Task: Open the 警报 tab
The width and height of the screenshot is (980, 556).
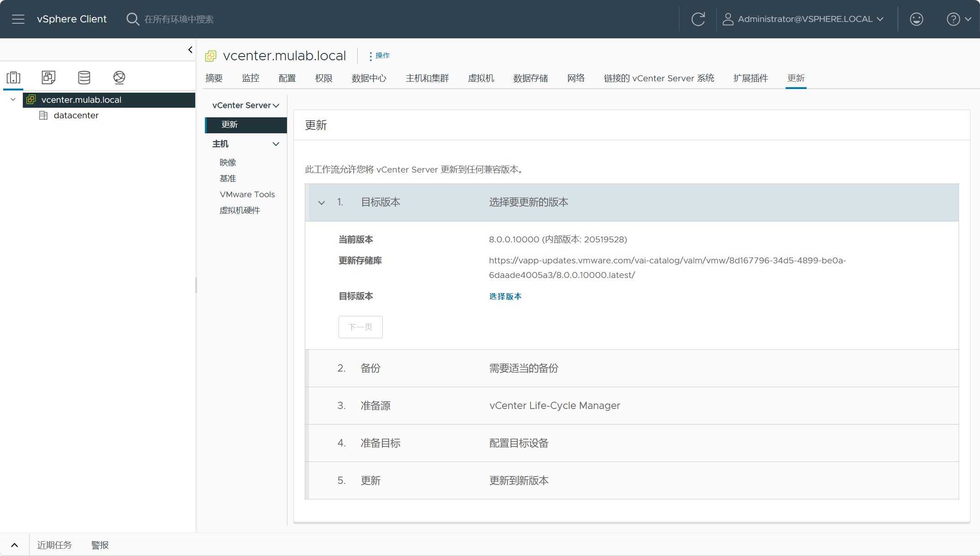Action: pos(100,545)
